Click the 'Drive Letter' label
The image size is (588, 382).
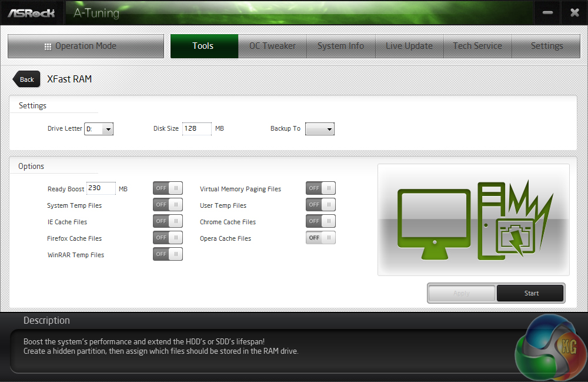65,129
